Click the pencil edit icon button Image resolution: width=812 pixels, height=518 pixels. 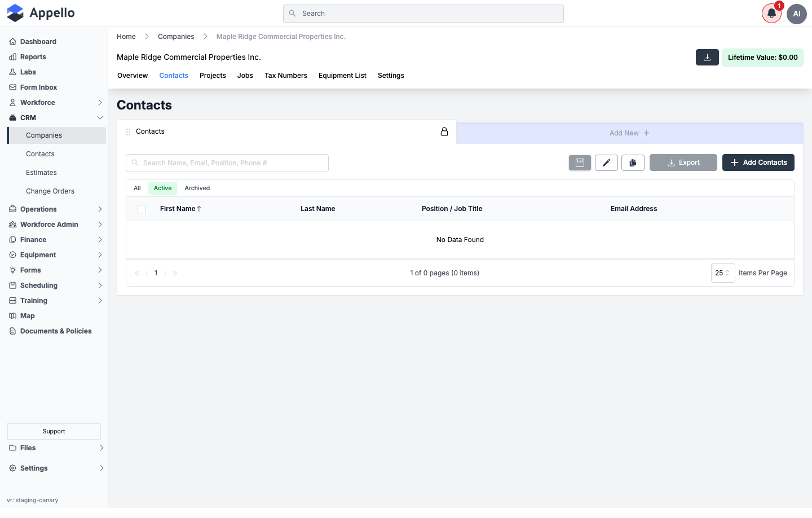[x=606, y=163]
